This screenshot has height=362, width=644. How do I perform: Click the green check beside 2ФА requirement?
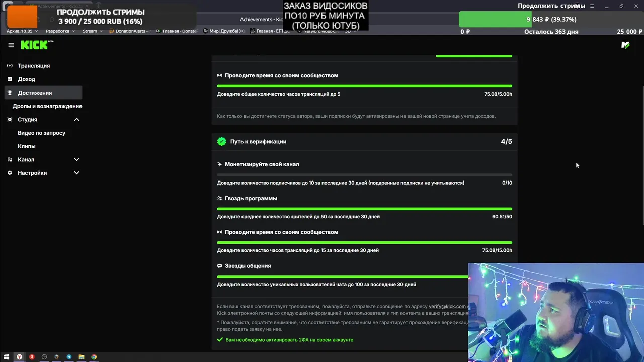tap(220, 340)
